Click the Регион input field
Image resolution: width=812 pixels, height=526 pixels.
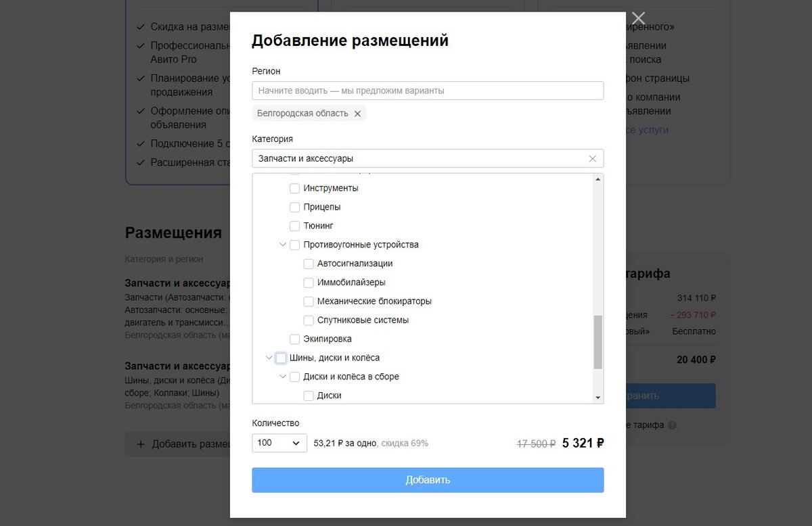click(428, 90)
